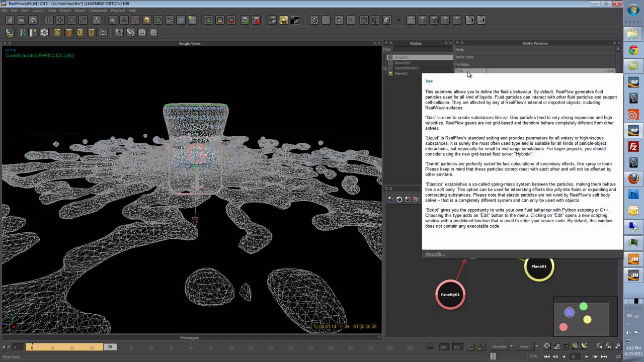Open the Layout menu
The width and height of the screenshot is (644, 362).
point(38,10)
